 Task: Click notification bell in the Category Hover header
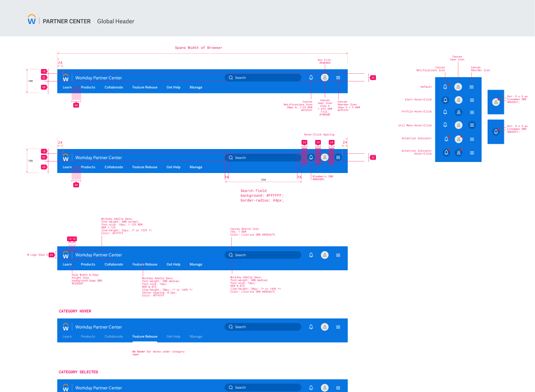(311, 327)
